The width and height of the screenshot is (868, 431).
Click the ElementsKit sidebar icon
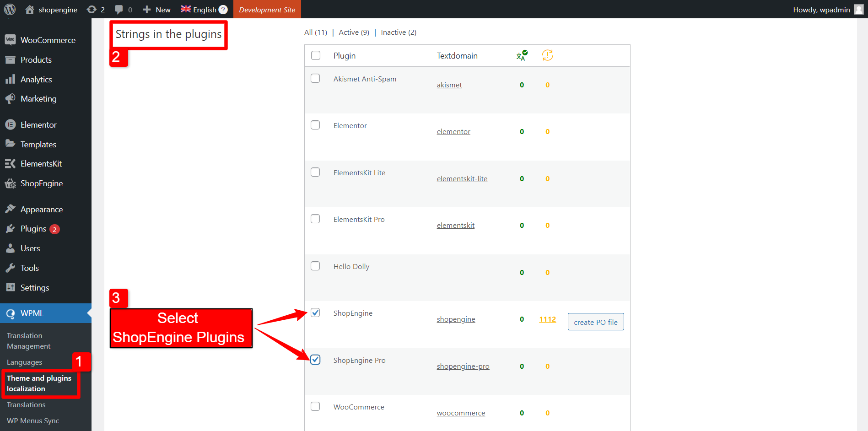pos(10,163)
